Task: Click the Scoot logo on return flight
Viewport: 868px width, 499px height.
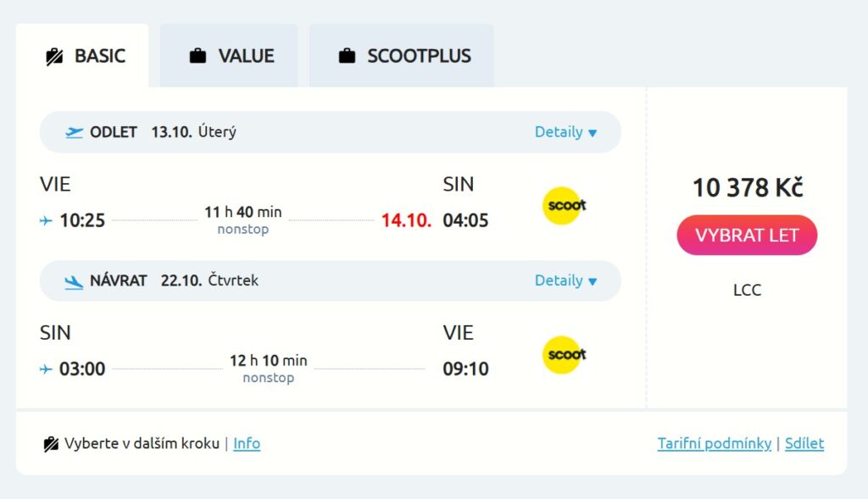Action: (563, 355)
